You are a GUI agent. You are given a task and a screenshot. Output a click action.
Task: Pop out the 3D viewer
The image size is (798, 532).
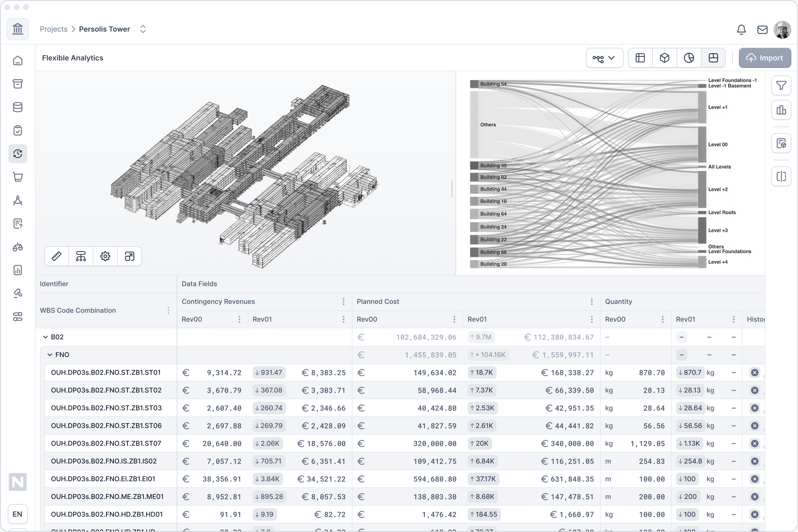point(130,256)
